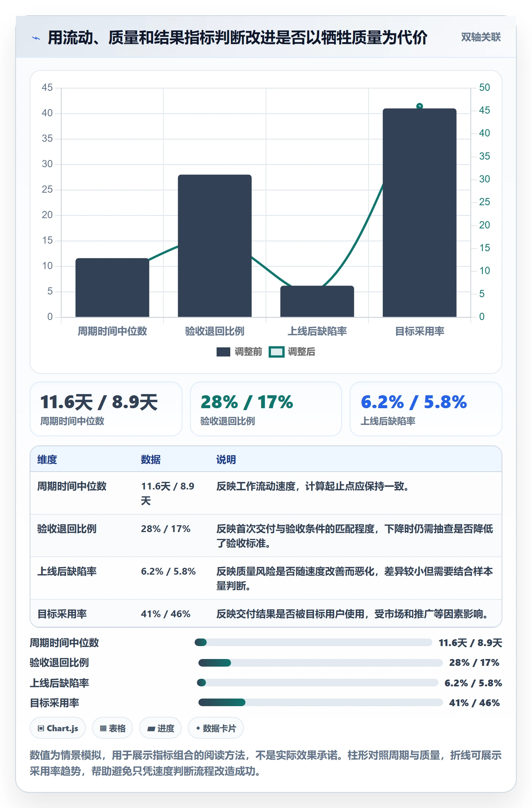Click the 目标采用率 x-axis label

(420, 331)
